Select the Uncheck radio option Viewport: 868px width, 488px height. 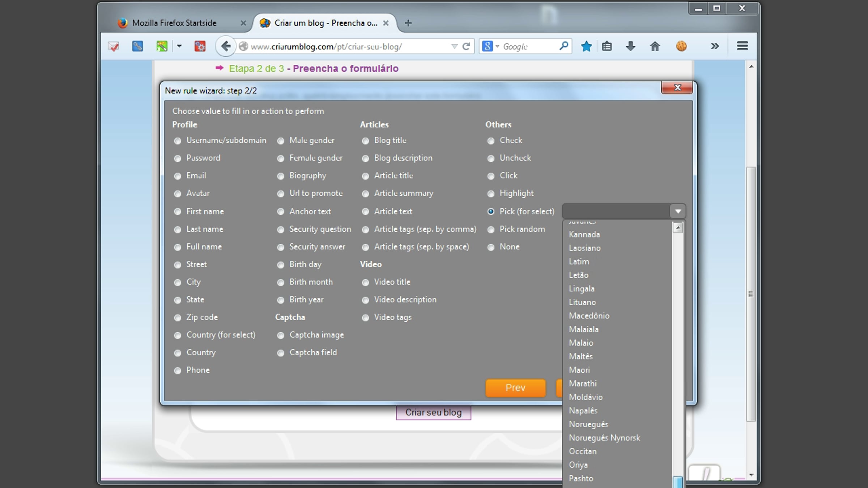coord(491,158)
